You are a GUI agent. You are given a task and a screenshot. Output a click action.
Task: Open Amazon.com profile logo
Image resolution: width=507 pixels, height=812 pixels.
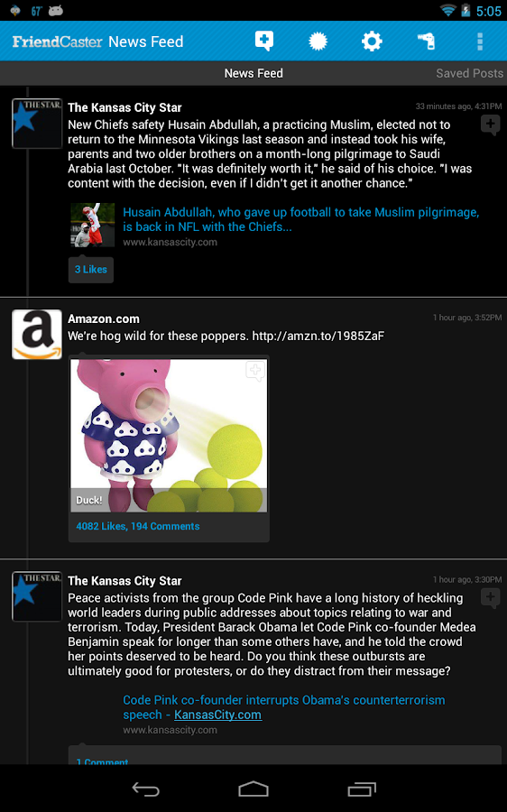(37, 335)
